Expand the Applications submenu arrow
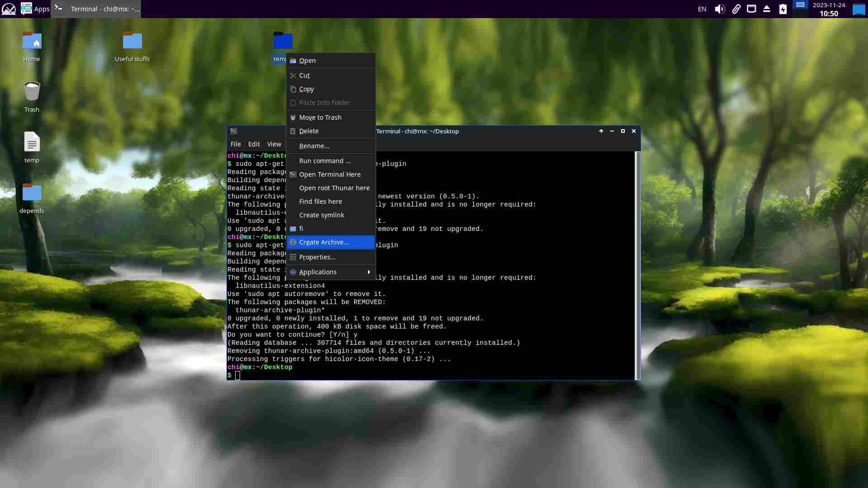Screen dimensions: 868x488 369,272
